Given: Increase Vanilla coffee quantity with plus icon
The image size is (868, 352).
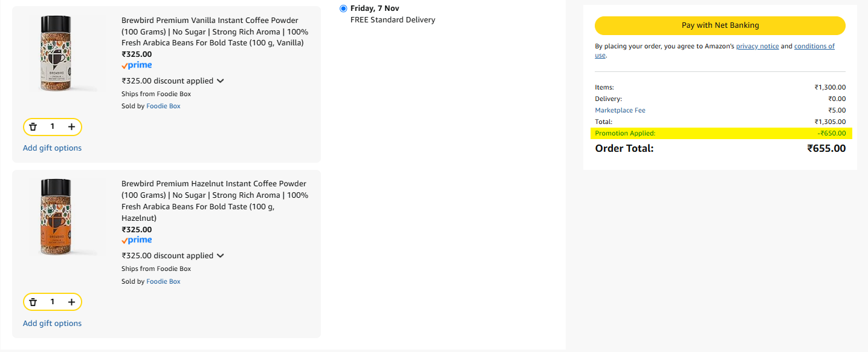Looking at the screenshot, I should tap(71, 127).
